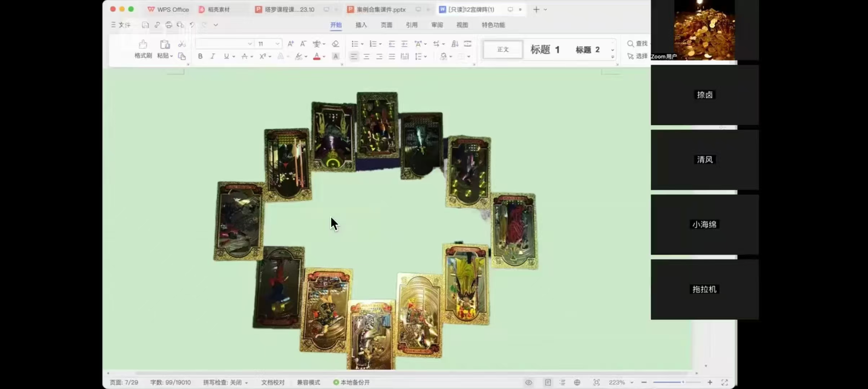Justify the paragraph text
868x389 pixels.
coord(392,57)
